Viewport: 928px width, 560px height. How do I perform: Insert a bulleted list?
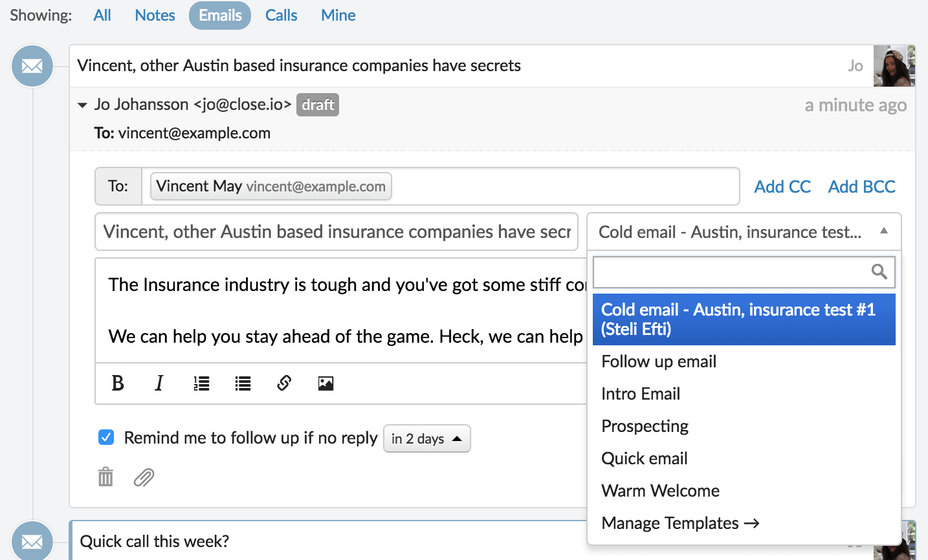click(243, 383)
